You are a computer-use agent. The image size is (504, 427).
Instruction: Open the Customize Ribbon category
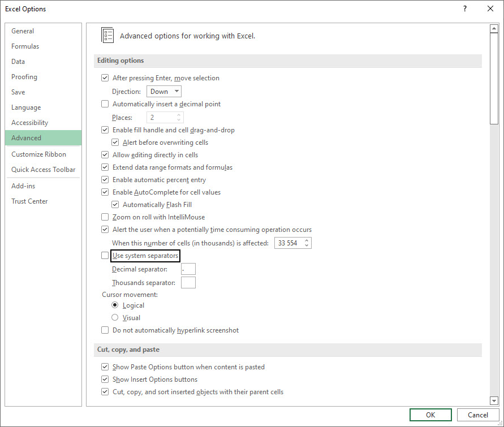pos(44,154)
